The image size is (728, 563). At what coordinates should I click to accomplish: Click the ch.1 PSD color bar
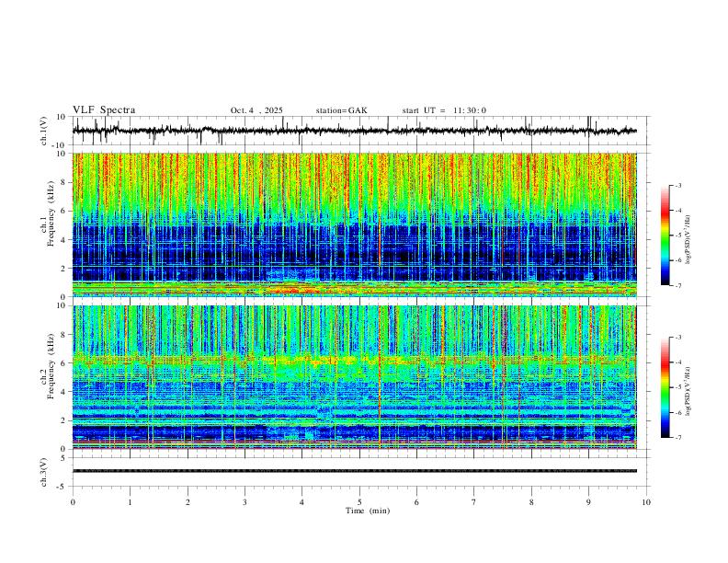[x=665, y=235]
